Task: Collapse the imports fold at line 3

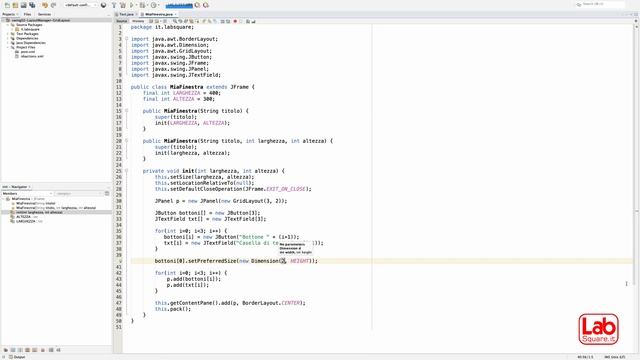Action: coord(127,39)
